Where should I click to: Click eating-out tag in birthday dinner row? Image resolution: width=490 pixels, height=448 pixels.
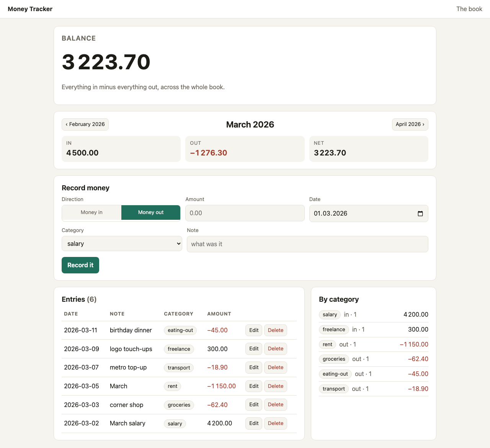click(x=180, y=330)
